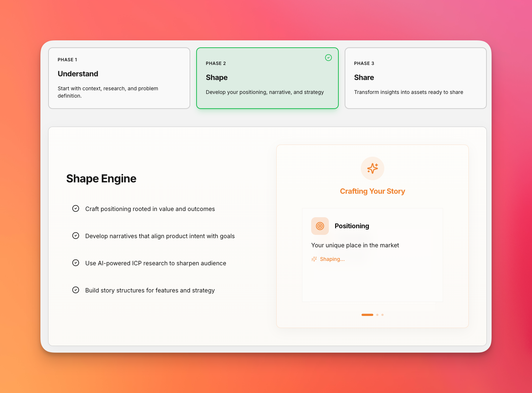532x393 pixels.
Task: Click the Shape Engine heading
Action: [x=101, y=179]
